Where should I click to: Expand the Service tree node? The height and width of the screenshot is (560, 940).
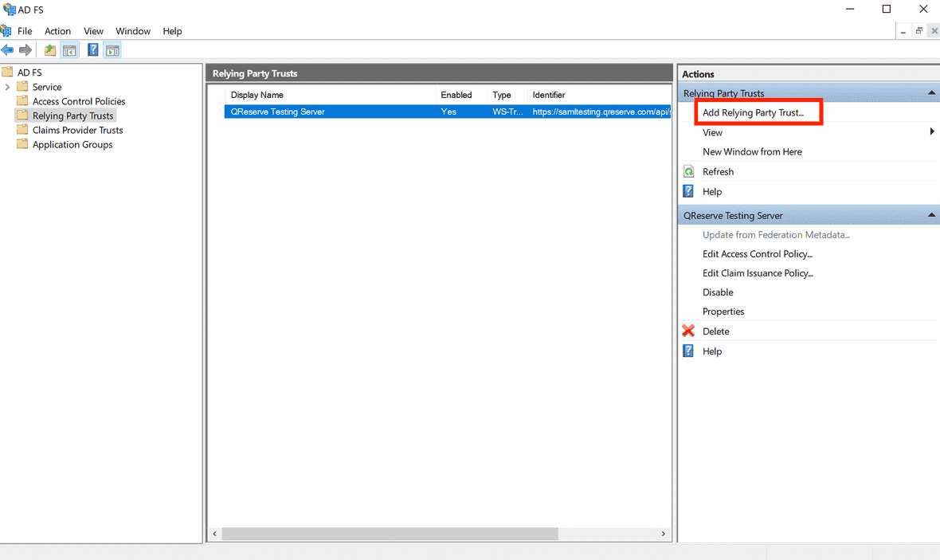(x=7, y=87)
